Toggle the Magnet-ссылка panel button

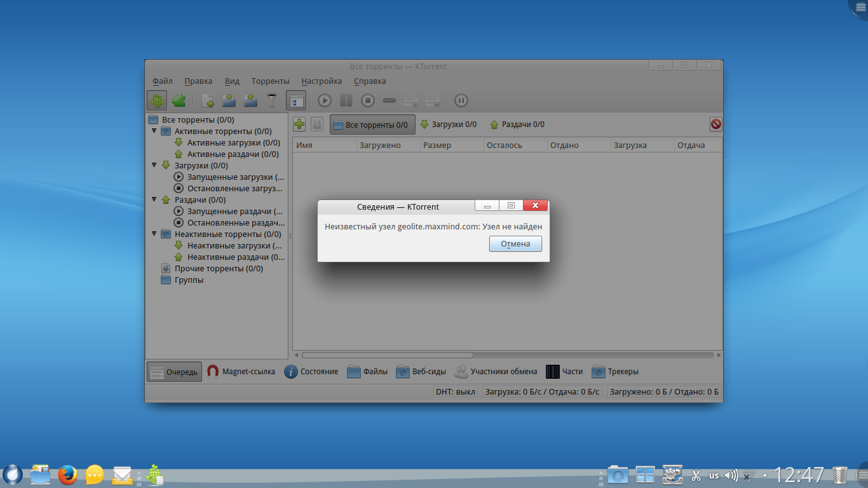(241, 372)
